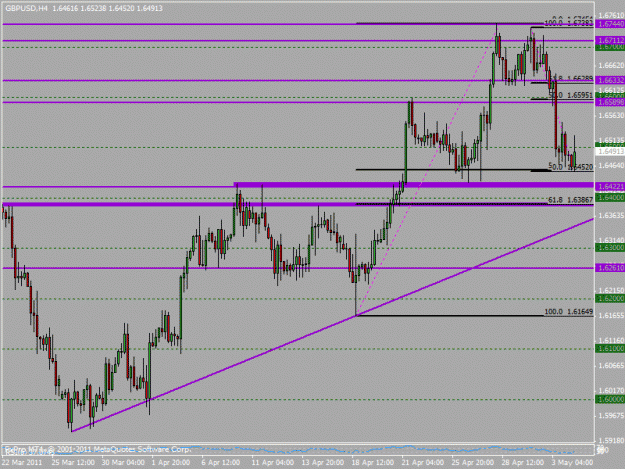Click the 28 Apr 12:00 time label
The image size is (625, 469).
(x=523, y=462)
